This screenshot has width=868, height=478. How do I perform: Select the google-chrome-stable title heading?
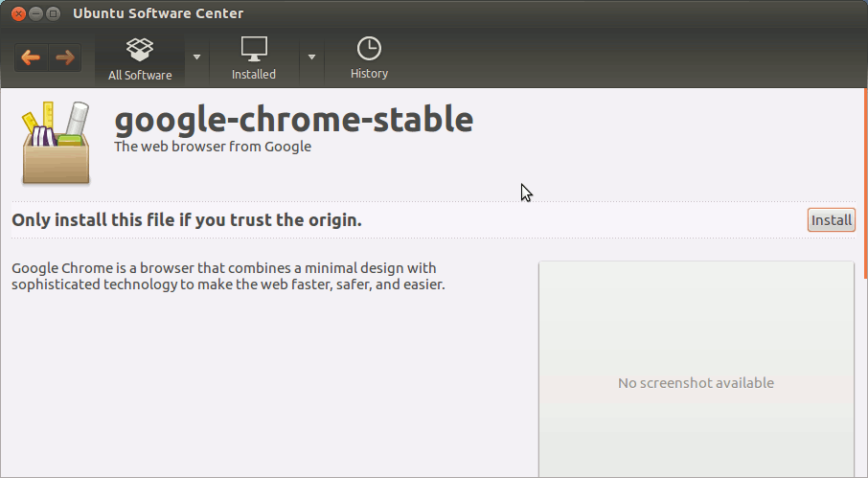point(293,120)
